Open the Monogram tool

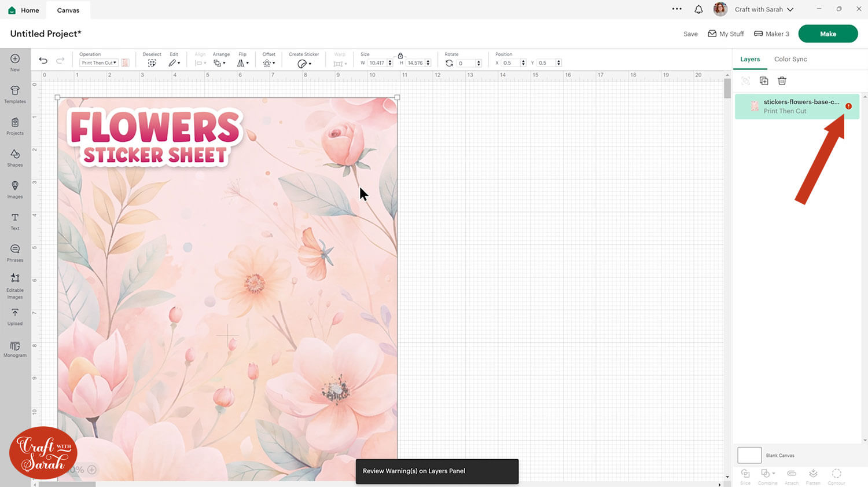coord(15,348)
